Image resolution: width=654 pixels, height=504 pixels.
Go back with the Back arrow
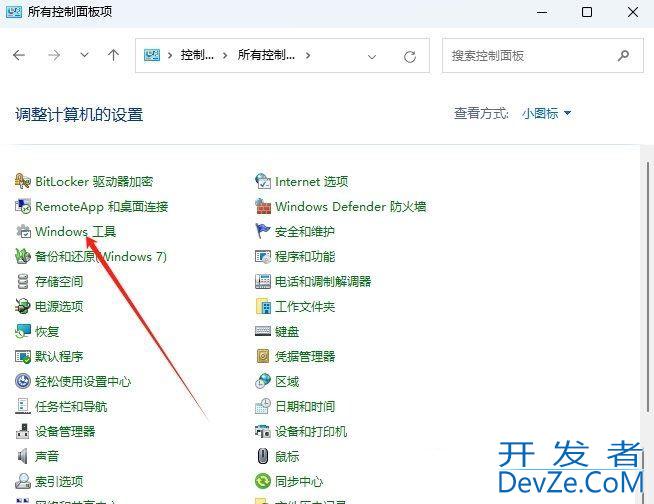coord(19,55)
